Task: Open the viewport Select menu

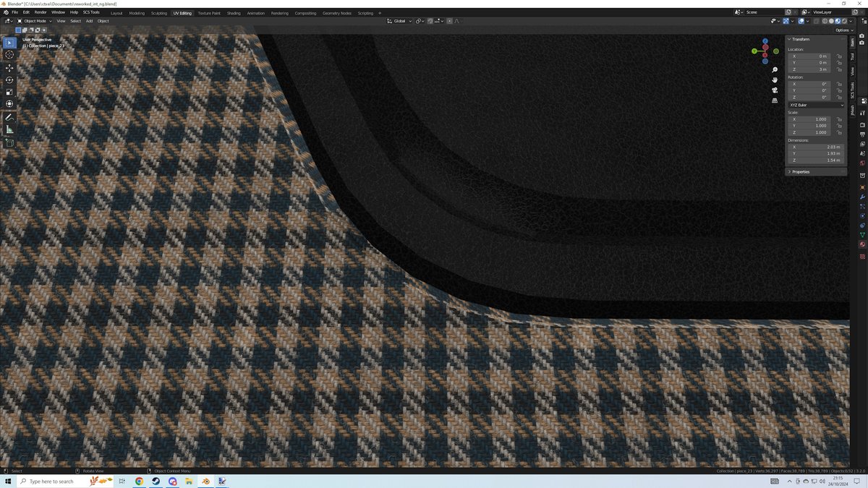Action: pos(76,21)
